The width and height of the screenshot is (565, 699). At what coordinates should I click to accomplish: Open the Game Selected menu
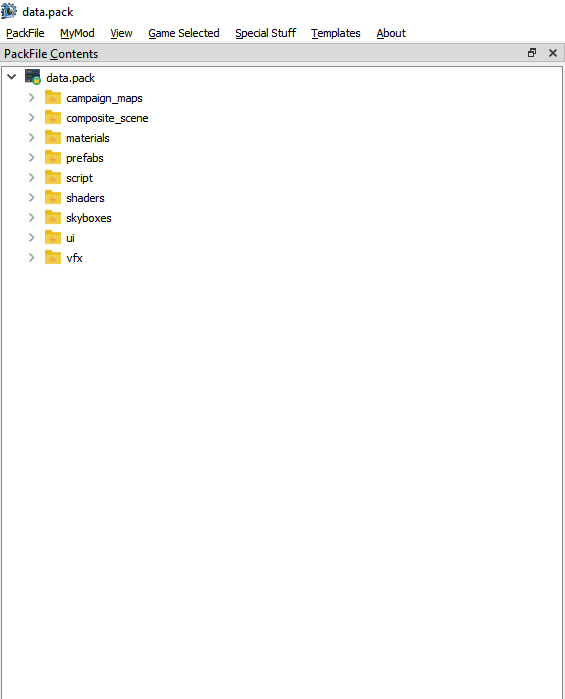(x=184, y=33)
